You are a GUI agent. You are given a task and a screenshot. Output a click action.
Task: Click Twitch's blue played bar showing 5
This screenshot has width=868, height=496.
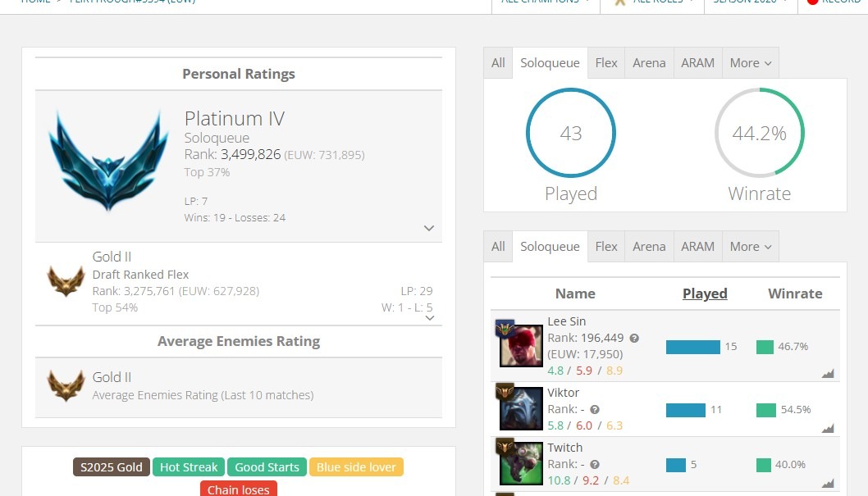pyautogui.click(x=676, y=465)
